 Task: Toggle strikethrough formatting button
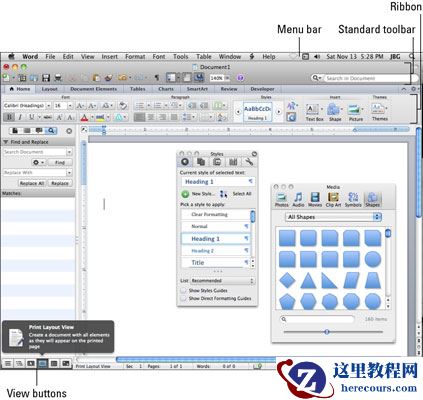point(48,117)
